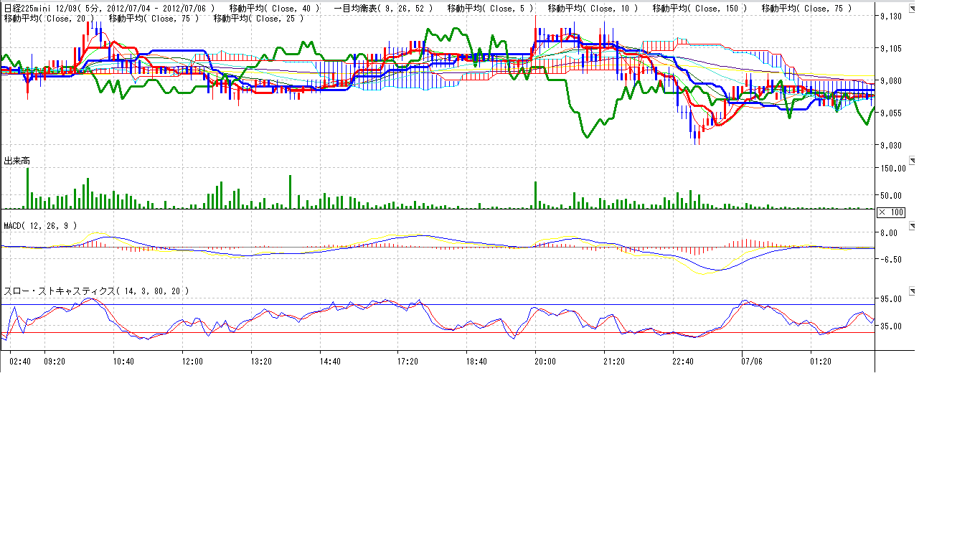Click the 移動平均(Close, 25) indicator label
Image resolution: width=980 pixels, height=551 pixels.
(x=258, y=19)
